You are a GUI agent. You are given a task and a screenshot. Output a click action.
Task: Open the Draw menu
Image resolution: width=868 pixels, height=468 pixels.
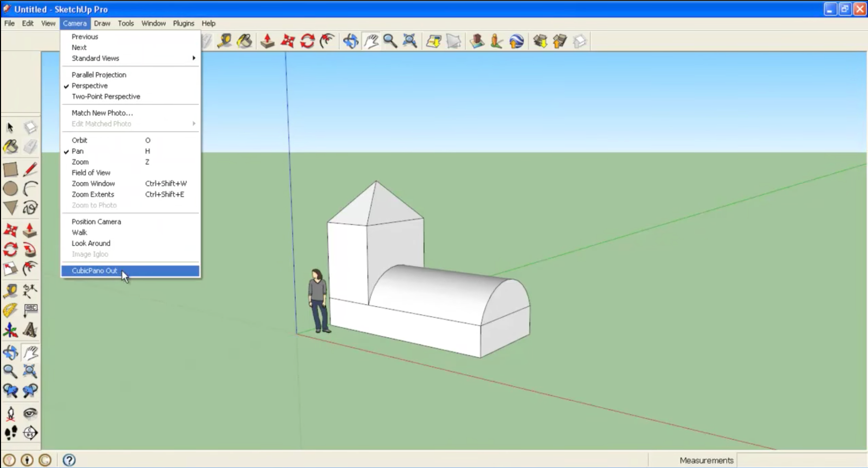click(x=102, y=23)
